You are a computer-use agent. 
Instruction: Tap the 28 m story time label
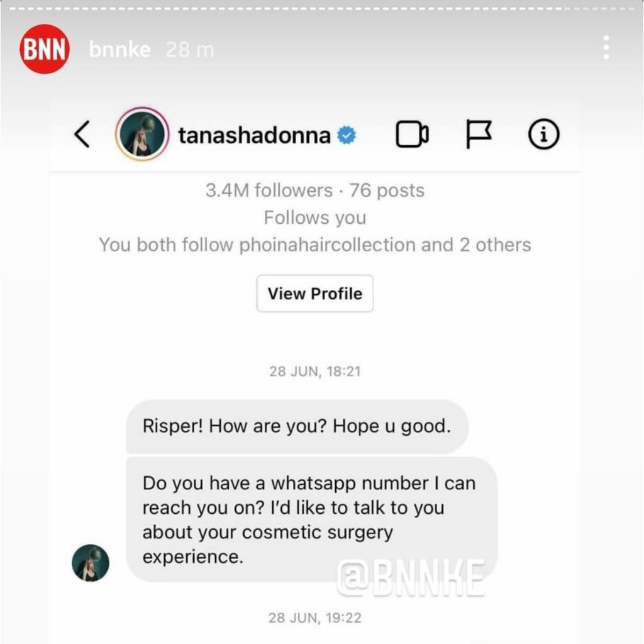click(x=190, y=50)
